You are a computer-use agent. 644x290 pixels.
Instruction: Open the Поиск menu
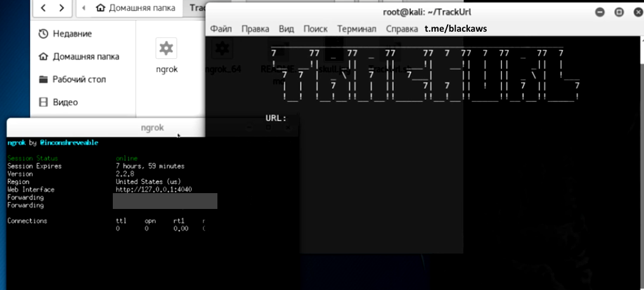pyautogui.click(x=315, y=28)
